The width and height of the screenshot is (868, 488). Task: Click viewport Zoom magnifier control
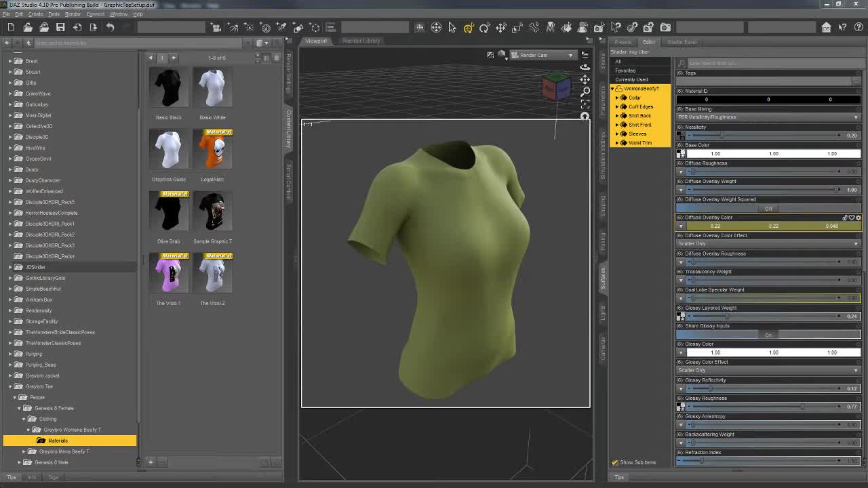(x=585, y=91)
